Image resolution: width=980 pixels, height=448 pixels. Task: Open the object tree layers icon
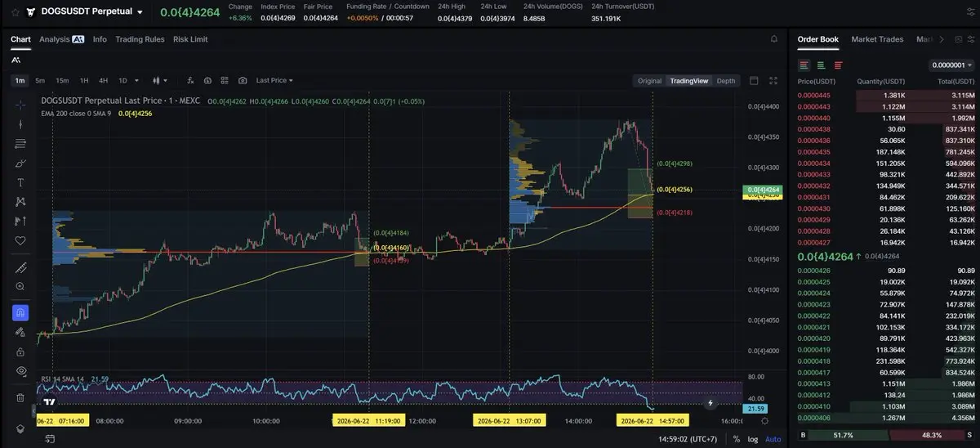tap(21, 428)
